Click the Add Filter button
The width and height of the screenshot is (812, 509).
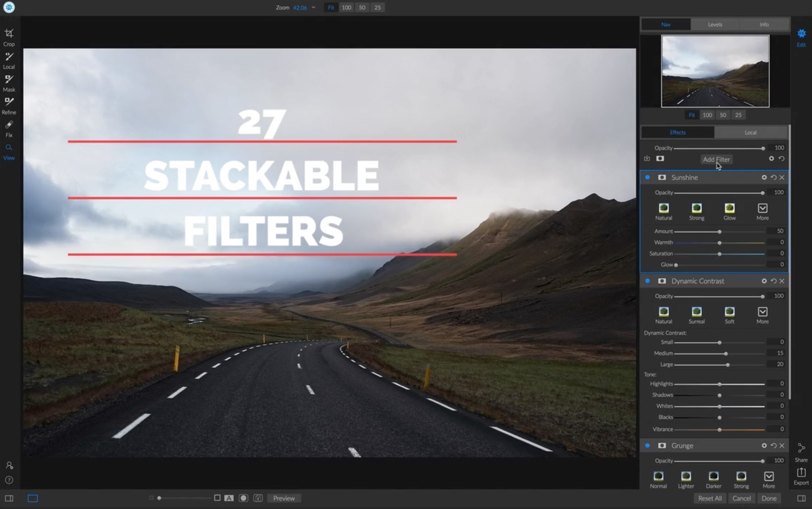tap(716, 159)
